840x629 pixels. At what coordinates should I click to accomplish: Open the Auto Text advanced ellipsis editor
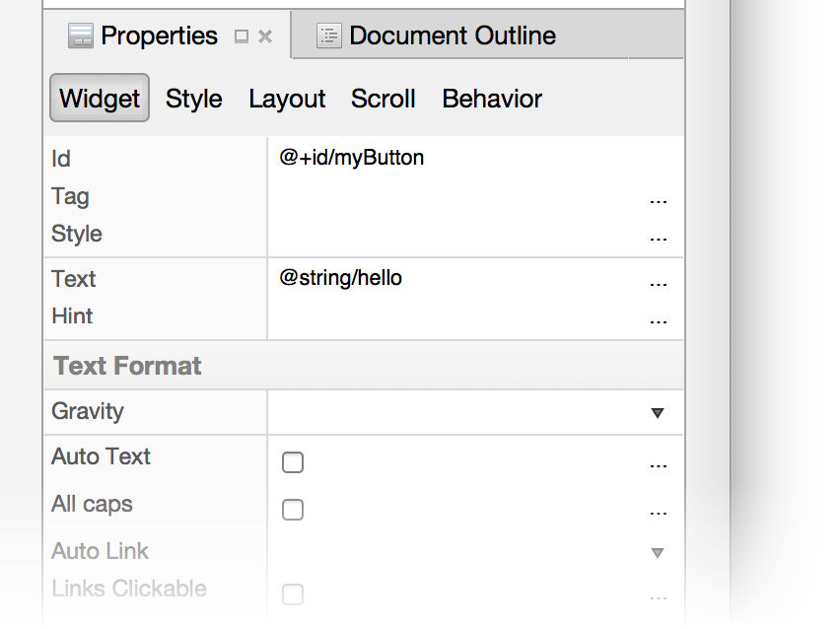[659, 463]
